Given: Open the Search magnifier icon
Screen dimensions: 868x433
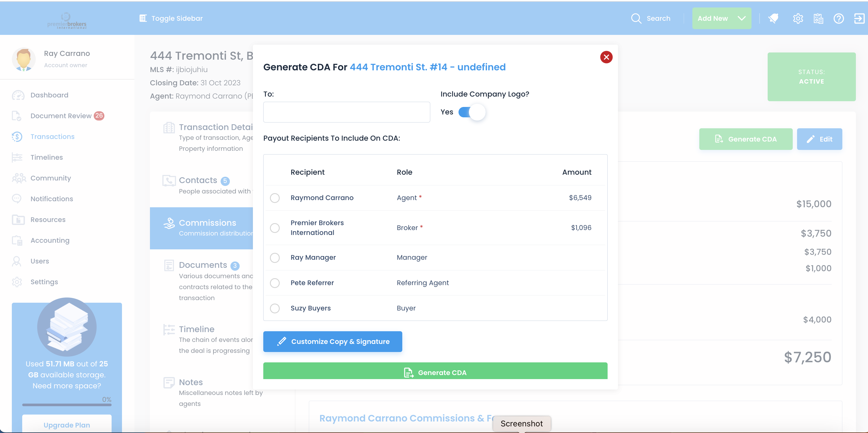Looking at the screenshot, I should pyautogui.click(x=636, y=18).
